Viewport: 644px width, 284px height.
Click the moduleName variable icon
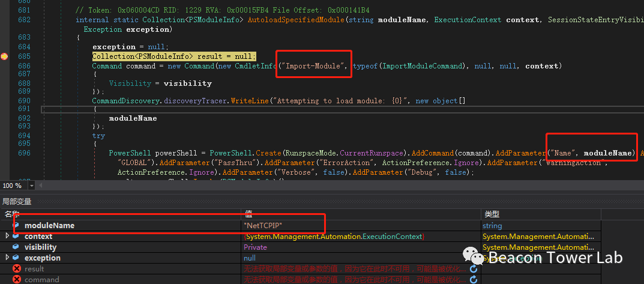click(16, 225)
